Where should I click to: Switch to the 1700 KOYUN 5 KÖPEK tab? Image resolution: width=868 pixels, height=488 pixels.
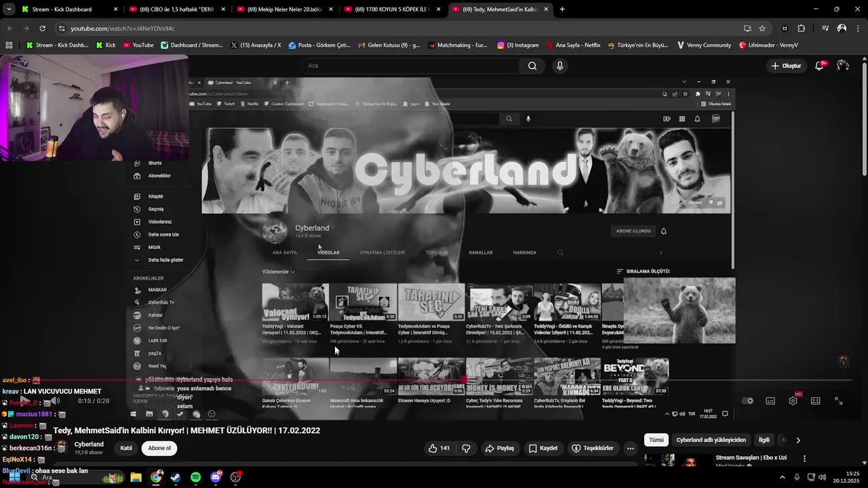[x=392, y=9]
